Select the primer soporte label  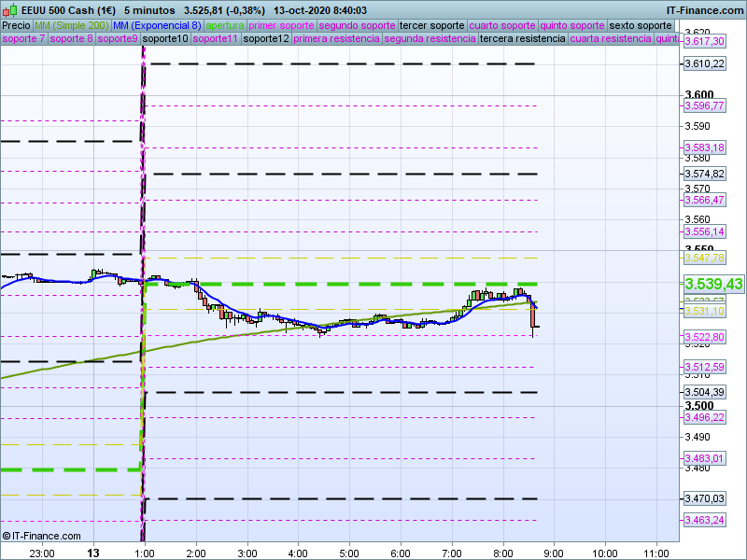281,25
